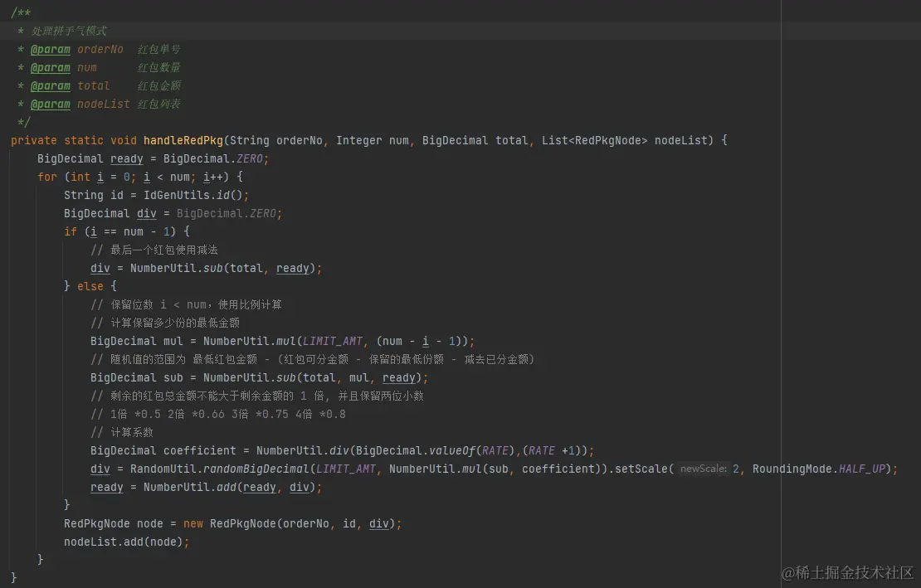This screenshot has height=588, width=921.
Task: Click the void return type keyword
Action: click(124, 140)
